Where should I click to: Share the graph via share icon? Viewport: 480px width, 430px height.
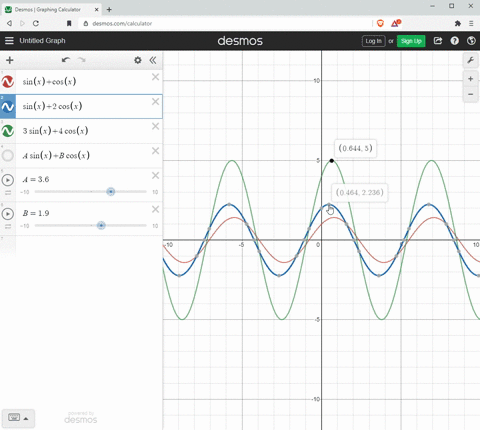click(438, 41)
